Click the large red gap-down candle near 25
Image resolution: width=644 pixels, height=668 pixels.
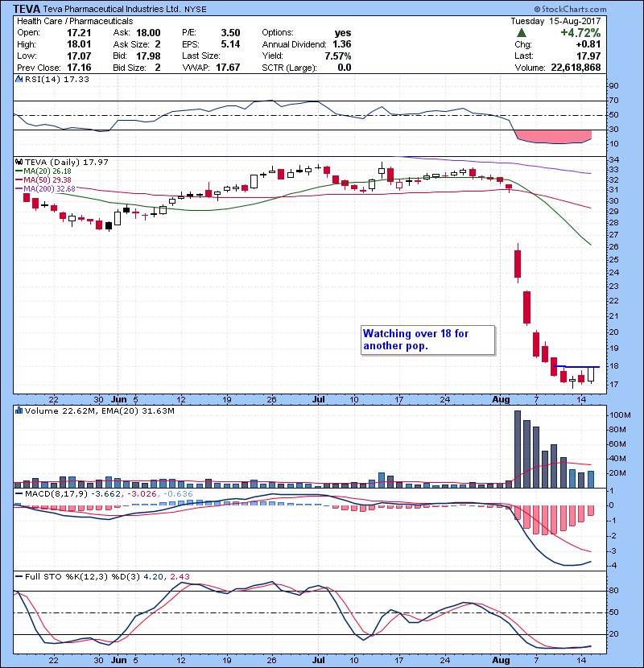coord(518,264)
